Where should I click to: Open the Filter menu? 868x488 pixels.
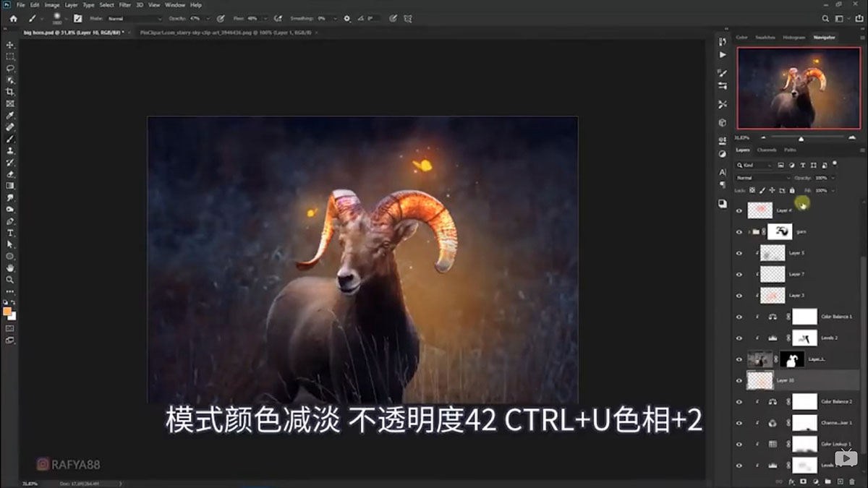(124, 4)
